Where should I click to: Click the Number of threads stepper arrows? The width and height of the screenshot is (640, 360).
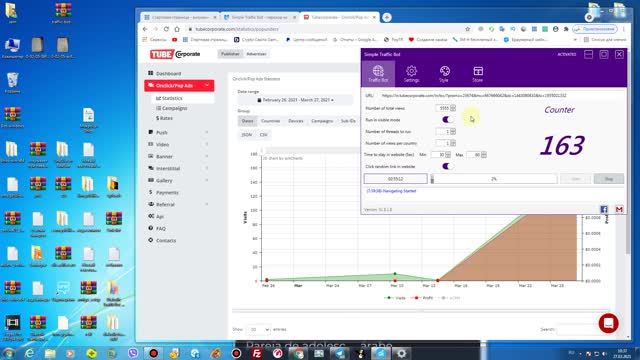coord(453,131)
